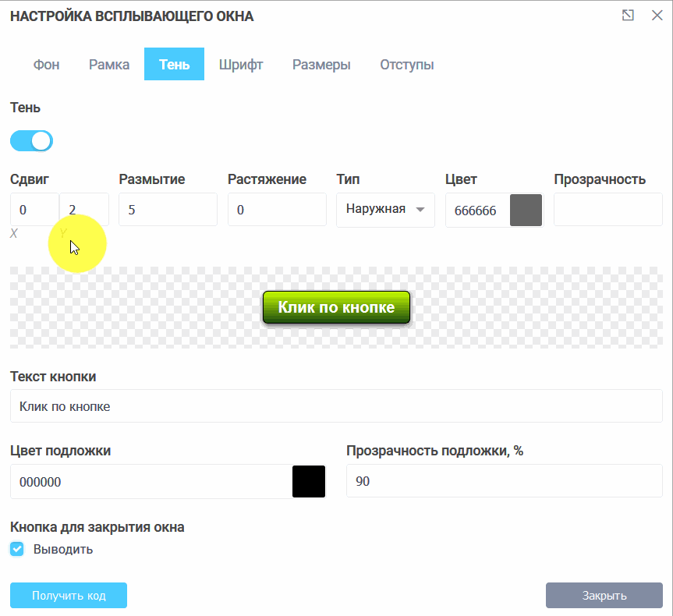Screen dimensions: 673x616
Task: Click the blur "Размытие" input field
Action: click(x=168, y=210)
